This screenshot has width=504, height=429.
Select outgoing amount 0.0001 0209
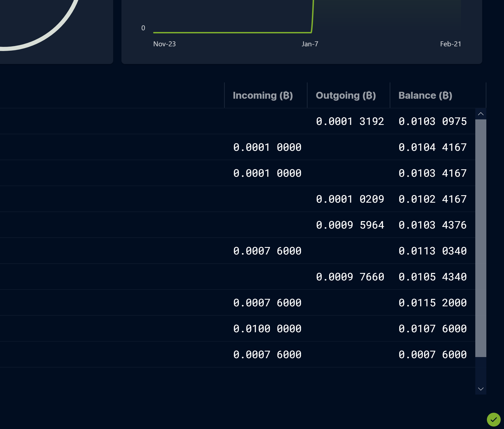click(350, 199)
